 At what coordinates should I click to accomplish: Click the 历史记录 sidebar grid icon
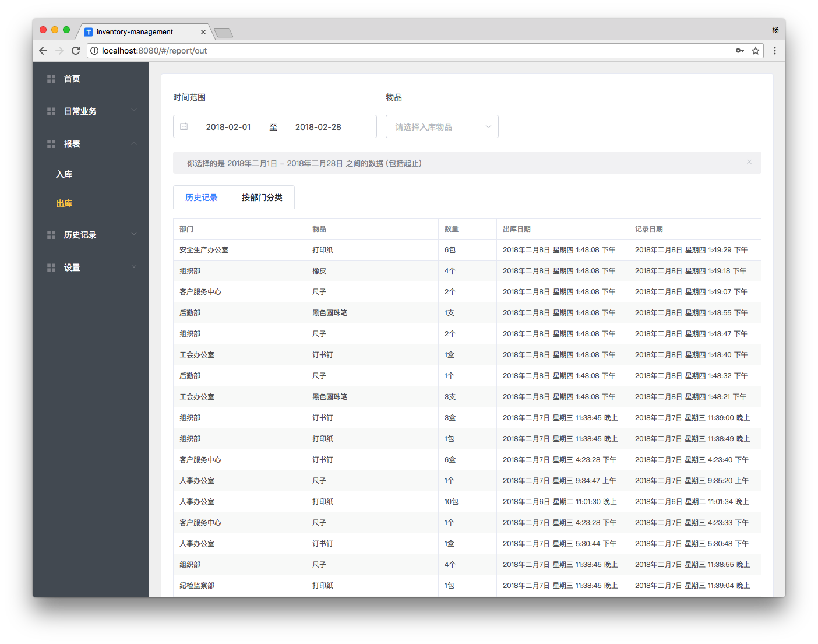coord(51,235)
